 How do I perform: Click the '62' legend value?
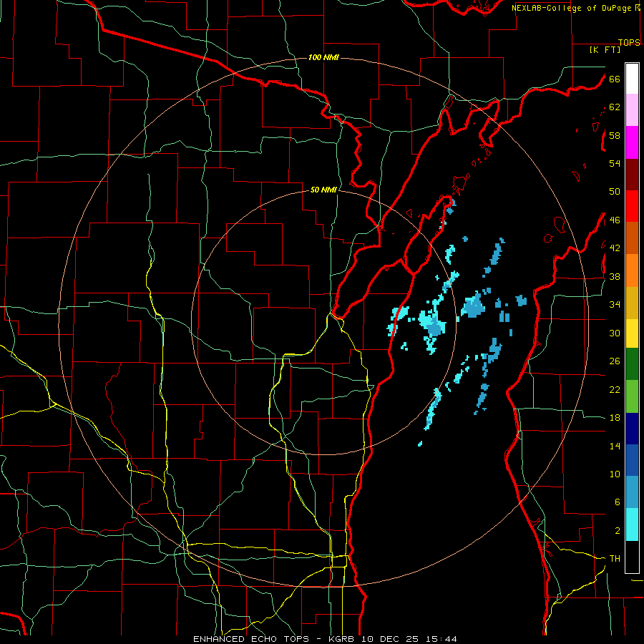click(615, 107)
